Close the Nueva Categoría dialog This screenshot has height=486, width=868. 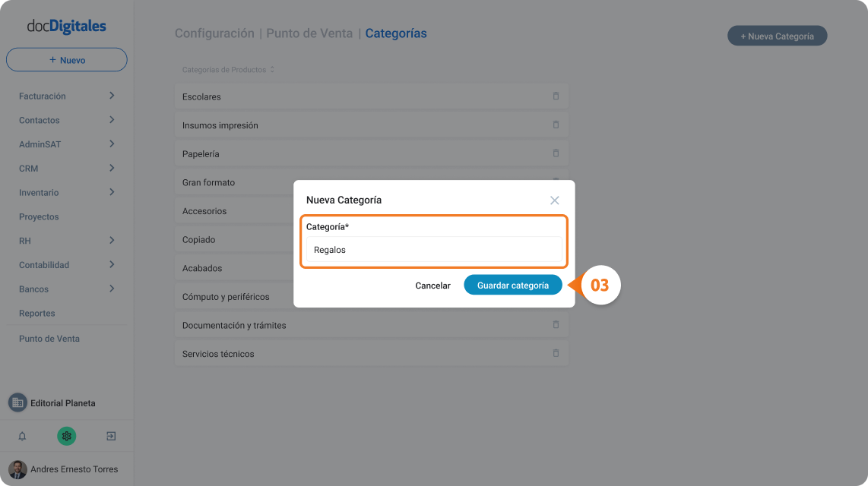[555, 200]
